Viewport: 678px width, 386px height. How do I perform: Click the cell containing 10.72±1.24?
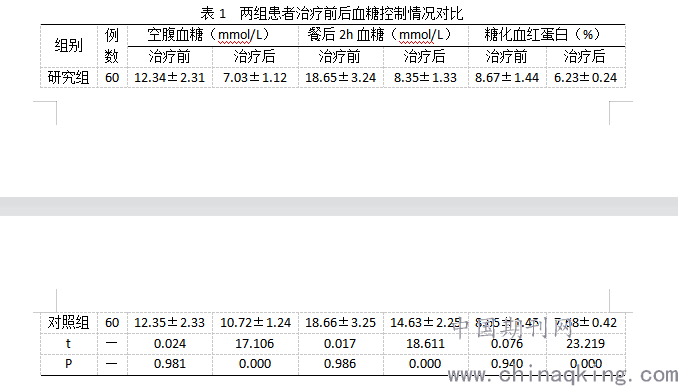[x=255, y=322]
